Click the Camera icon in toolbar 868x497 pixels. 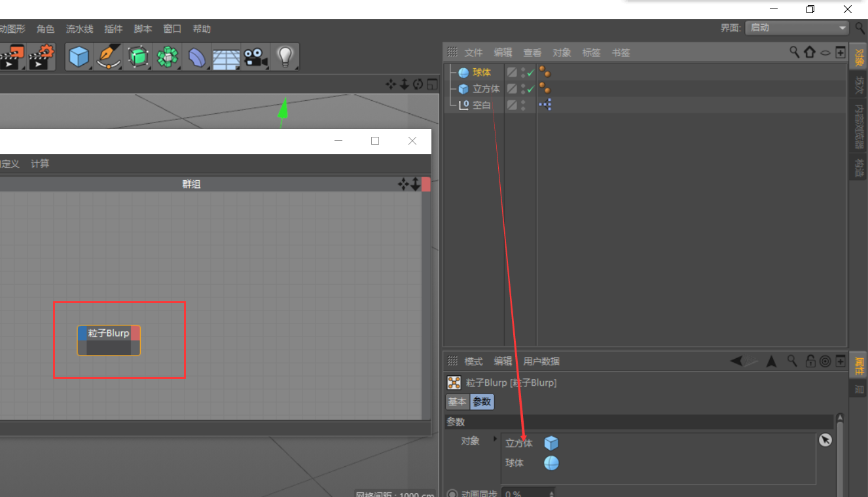(x=256, y=57)
